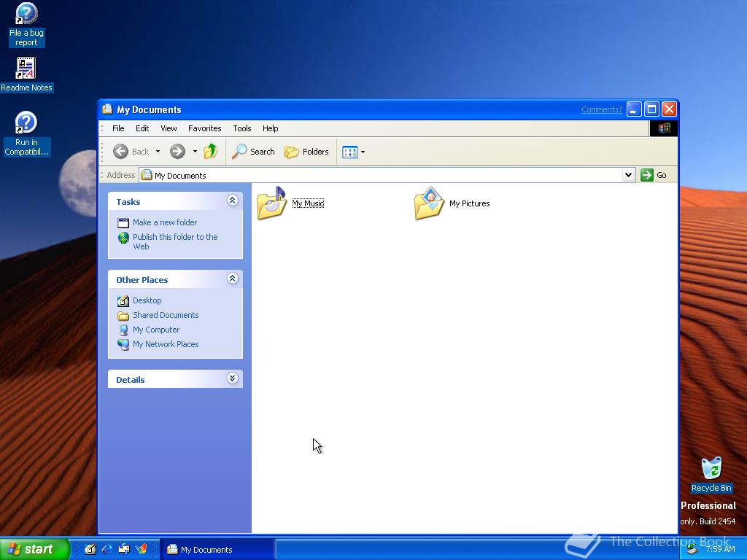
Task: Select the My Music folder icon
Action: click(271, 203)
